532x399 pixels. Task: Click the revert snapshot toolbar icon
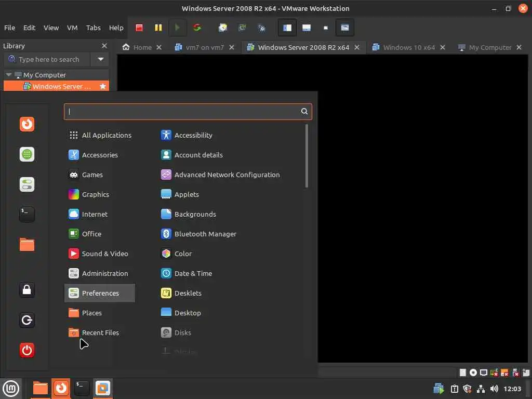[x=242, y=28]
